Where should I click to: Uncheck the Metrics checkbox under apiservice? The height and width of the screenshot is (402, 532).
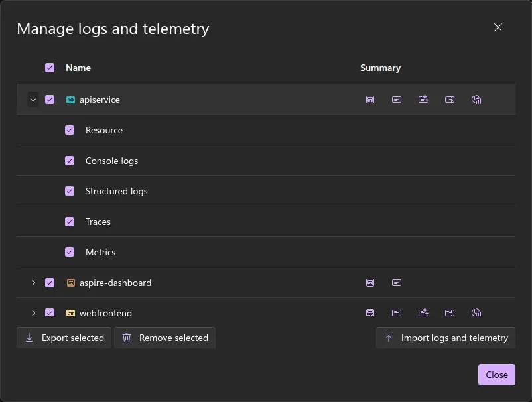tap(70, 252)
